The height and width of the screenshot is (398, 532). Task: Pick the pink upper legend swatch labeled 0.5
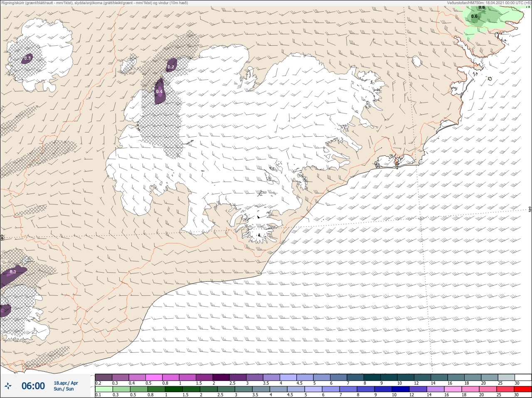(x=154, y=377)
